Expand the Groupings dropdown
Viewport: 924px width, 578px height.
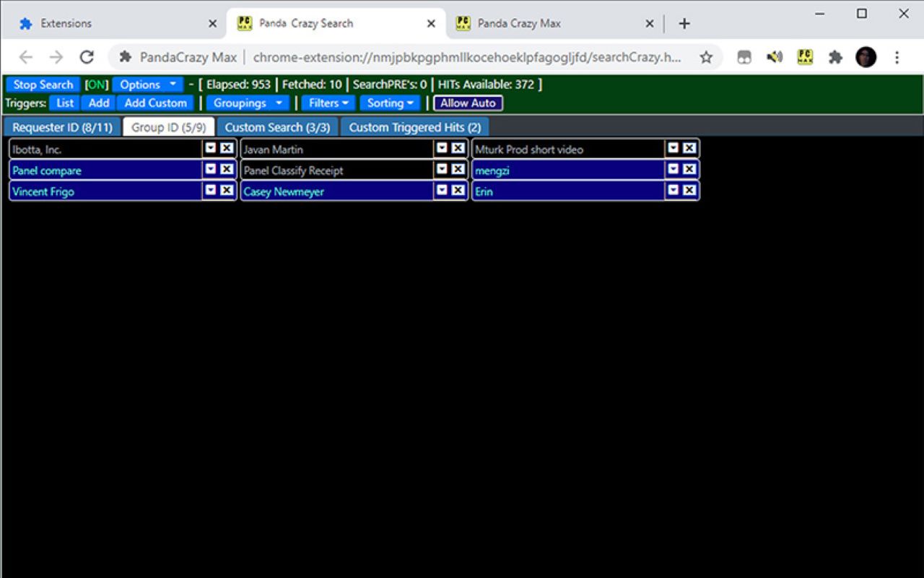click(248, 103)
